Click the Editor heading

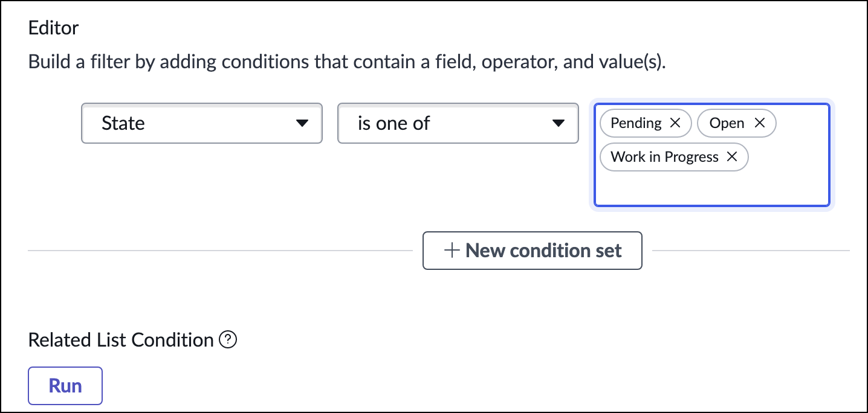click(x=54, y=28)
